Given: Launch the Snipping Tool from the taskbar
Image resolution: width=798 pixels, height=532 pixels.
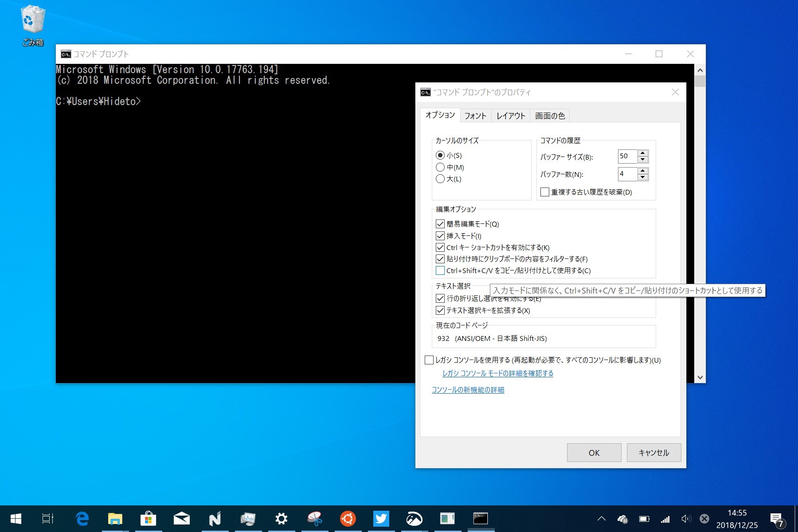Looking at the screenshot, I should coord(315,518).
